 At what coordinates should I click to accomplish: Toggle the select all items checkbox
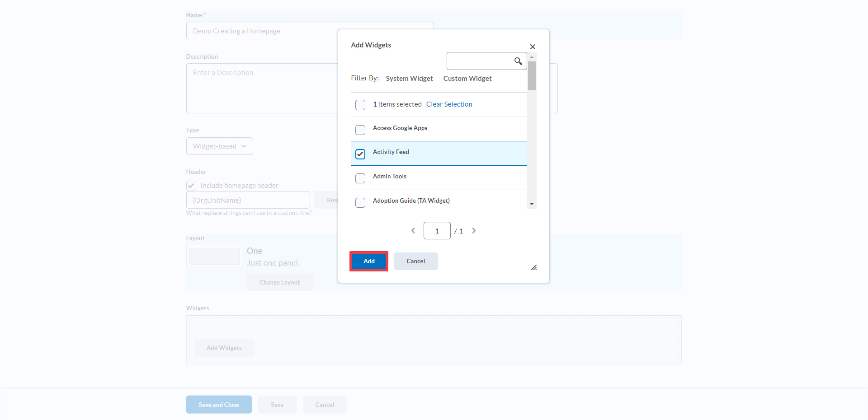[x=360, y=105]
